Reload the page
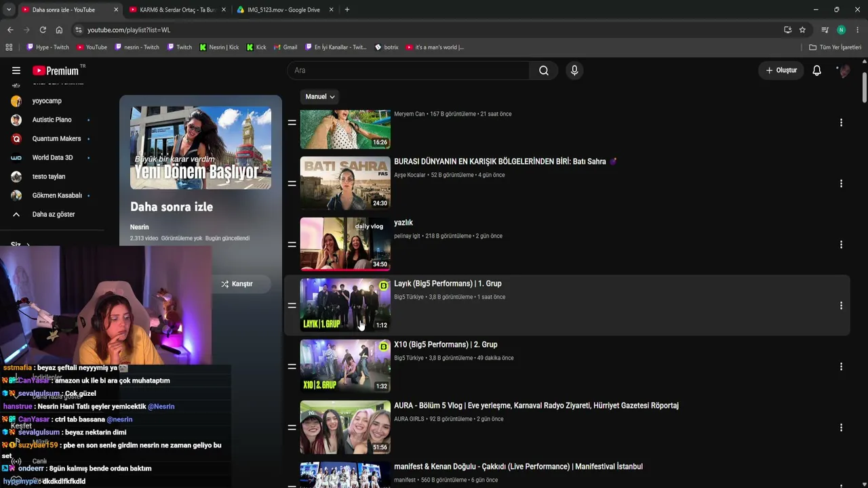The image size is (868, 488). coord(43,30)
